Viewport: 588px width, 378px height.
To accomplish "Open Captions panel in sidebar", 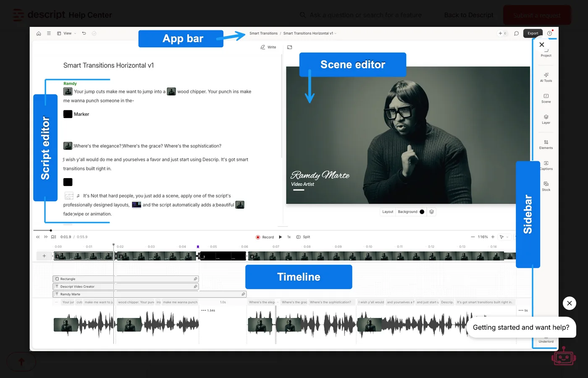I will (546, 165).
